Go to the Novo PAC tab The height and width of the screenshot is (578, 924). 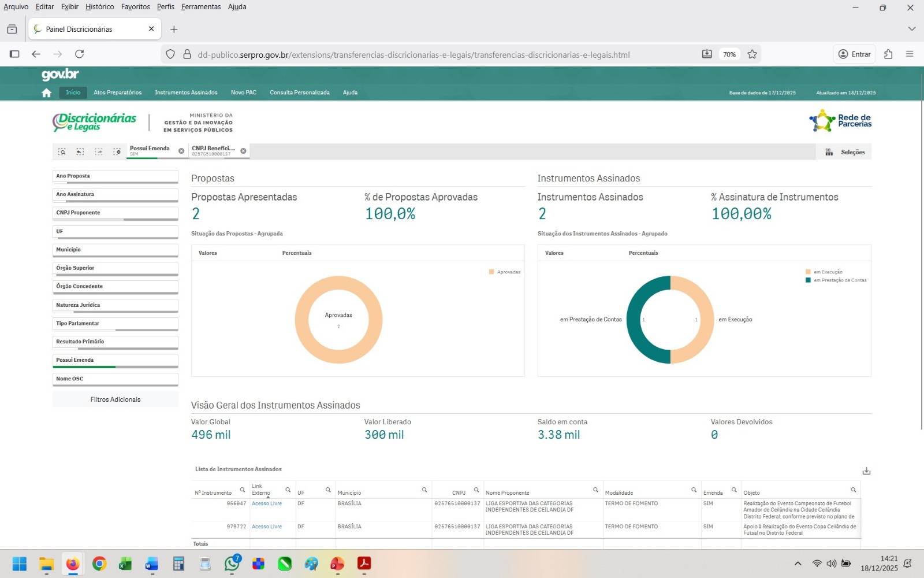click(243, 92)
